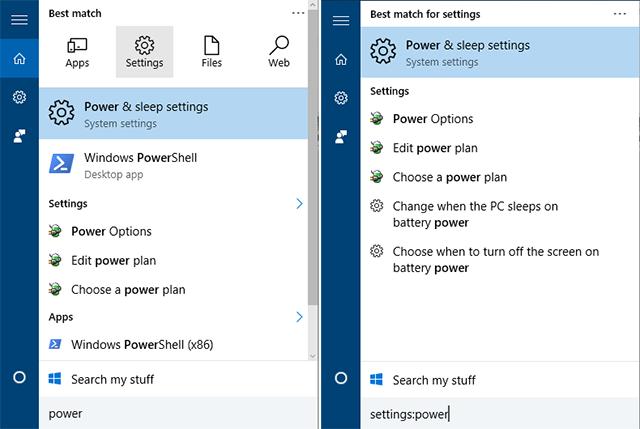Image resolution: width=640 pixels, height=429 pixels.
Task: Click Cortana circle in right panel sidebar
Action: (x=341, y=378)
